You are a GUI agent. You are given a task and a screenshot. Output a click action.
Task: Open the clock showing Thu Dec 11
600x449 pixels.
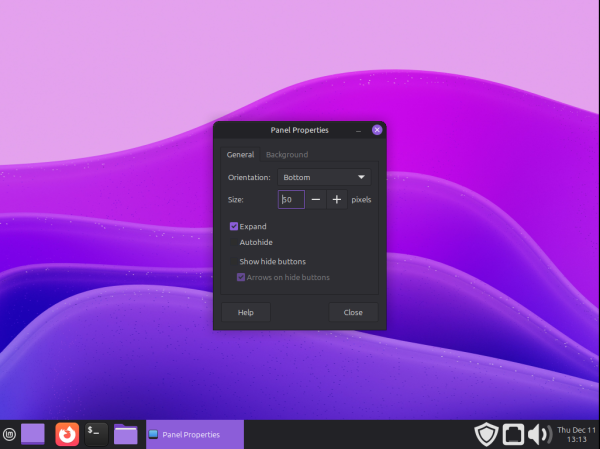pos(576,434)
